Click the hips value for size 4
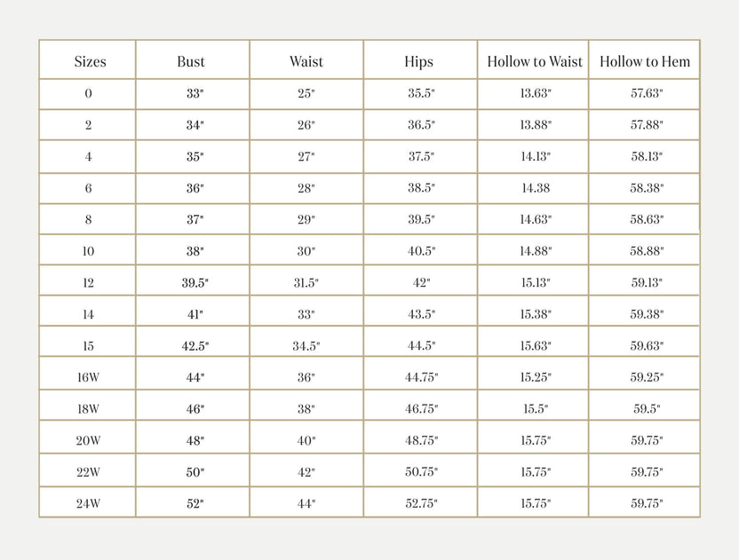Viewport: 739px width, 560px height. (x=421, y=156)
